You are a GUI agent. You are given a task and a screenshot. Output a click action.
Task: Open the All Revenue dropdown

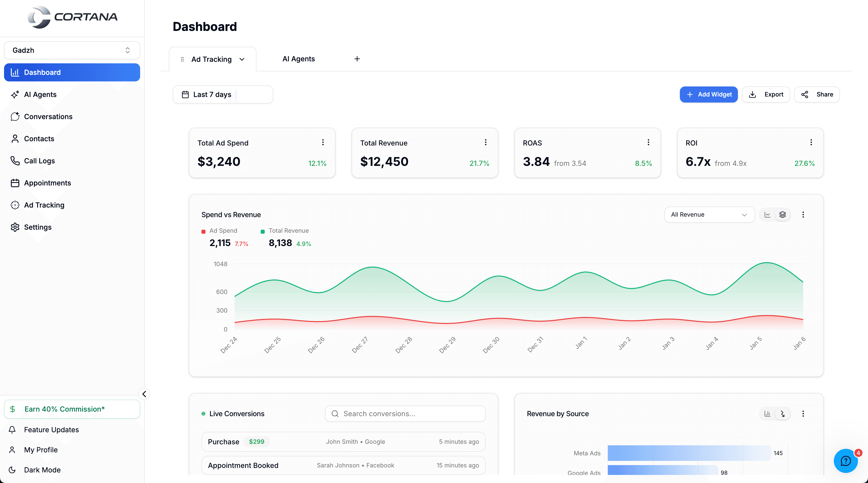point(709,214)
